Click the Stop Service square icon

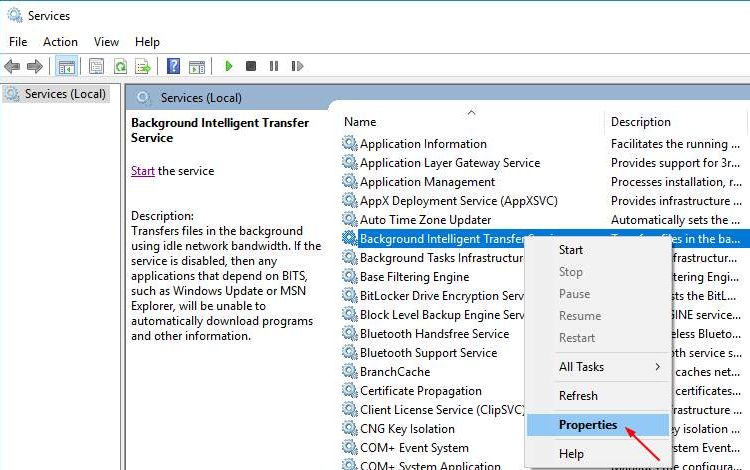(251, 67)
